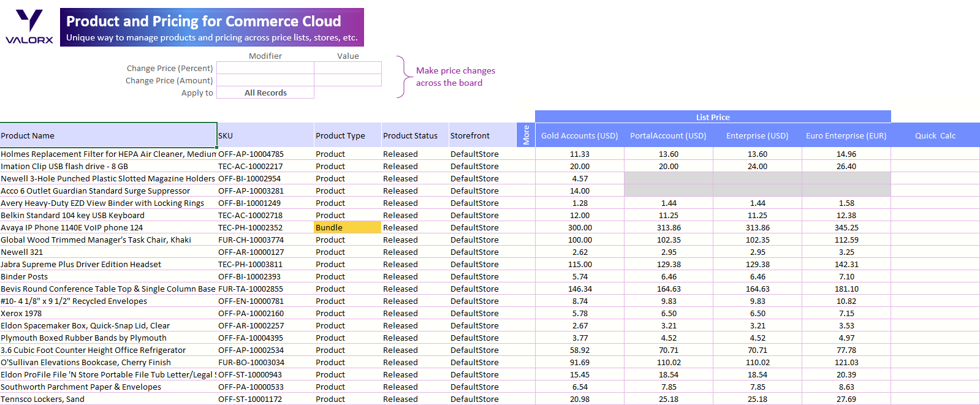The height and width of the screenshot is (405, 980).
Task: Select the Gold Accounts price 91.69
Action: 580,362
